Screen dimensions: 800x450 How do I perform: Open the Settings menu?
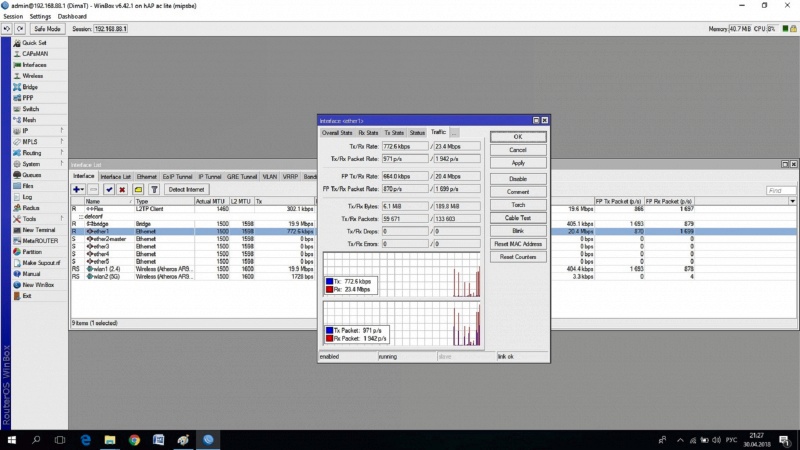pyautogui.click(x=40, y=17)
